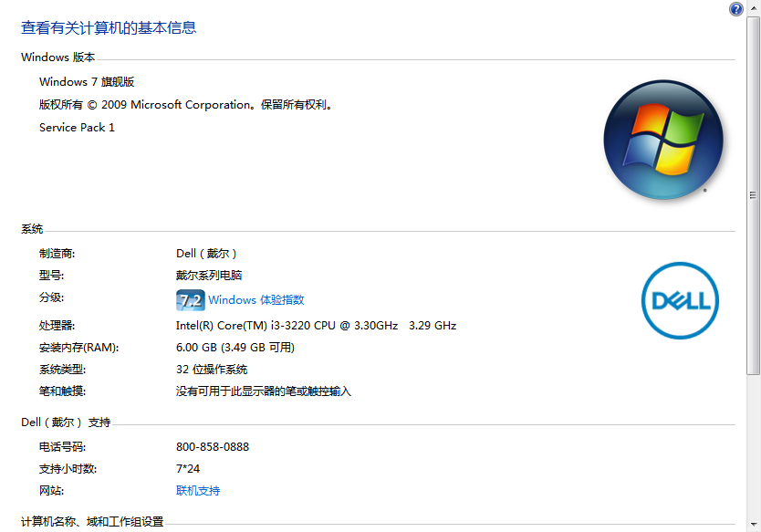Open the help question mark icon
The height and width of the screenshot is (532, 761).
[x=735, y=9]
